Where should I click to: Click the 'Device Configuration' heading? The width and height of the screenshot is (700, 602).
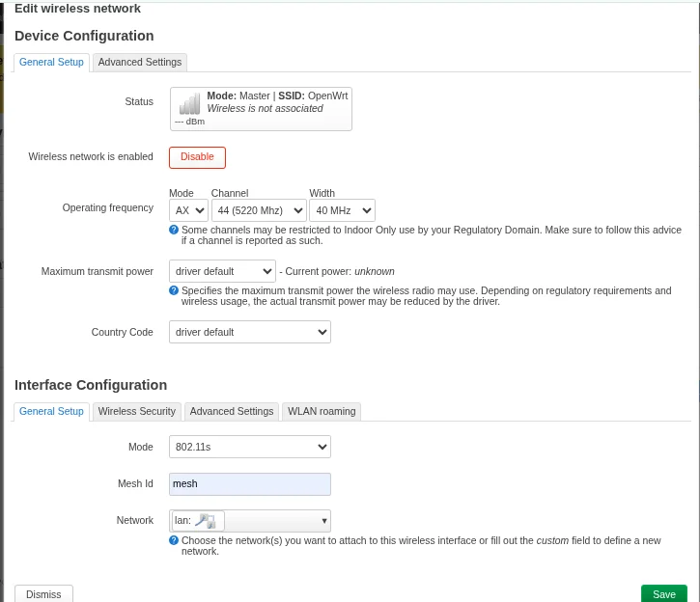click(x=84, y=36)
